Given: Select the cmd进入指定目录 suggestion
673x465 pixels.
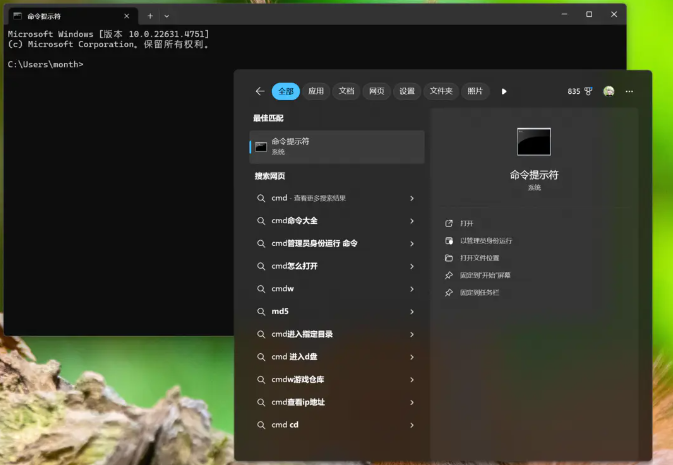Looking at the screenshot, I should click(x=337, y=334).
